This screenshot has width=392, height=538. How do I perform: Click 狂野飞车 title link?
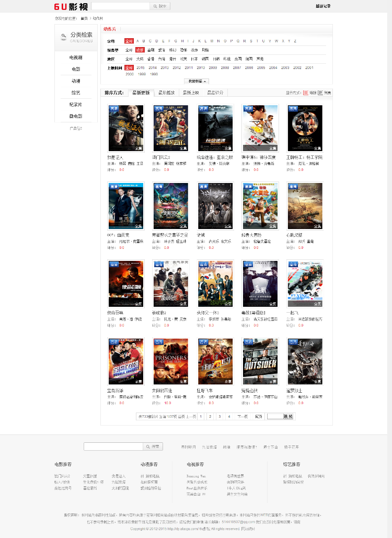(205, 391)
